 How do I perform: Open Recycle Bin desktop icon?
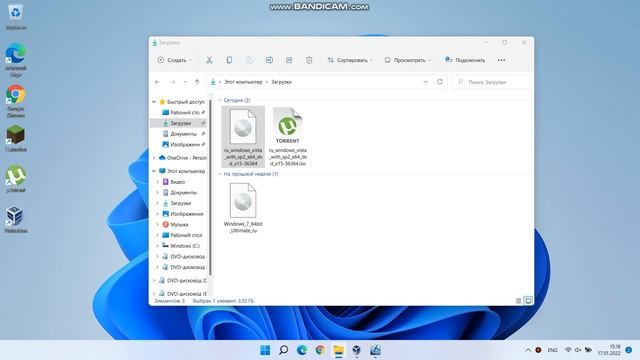pyautogui.click(x=16, y=17)
